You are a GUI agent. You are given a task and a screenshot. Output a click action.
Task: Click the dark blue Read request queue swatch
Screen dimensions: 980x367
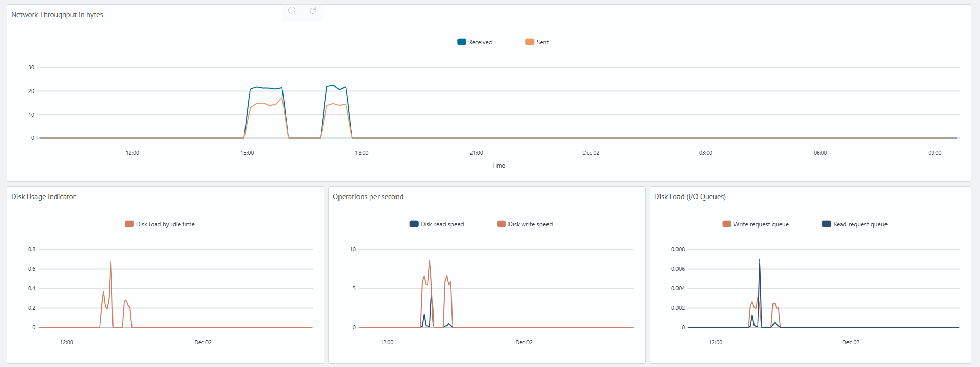point(826,224)
